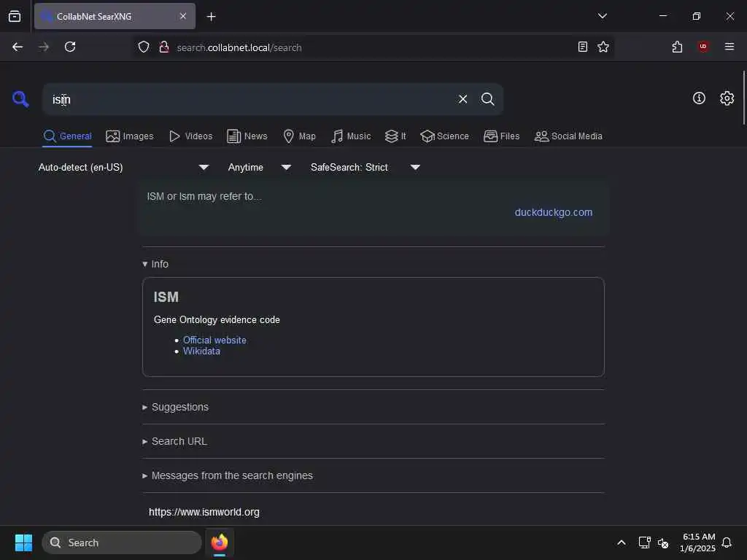Open tracking protection shield icon

click(144, 47)
